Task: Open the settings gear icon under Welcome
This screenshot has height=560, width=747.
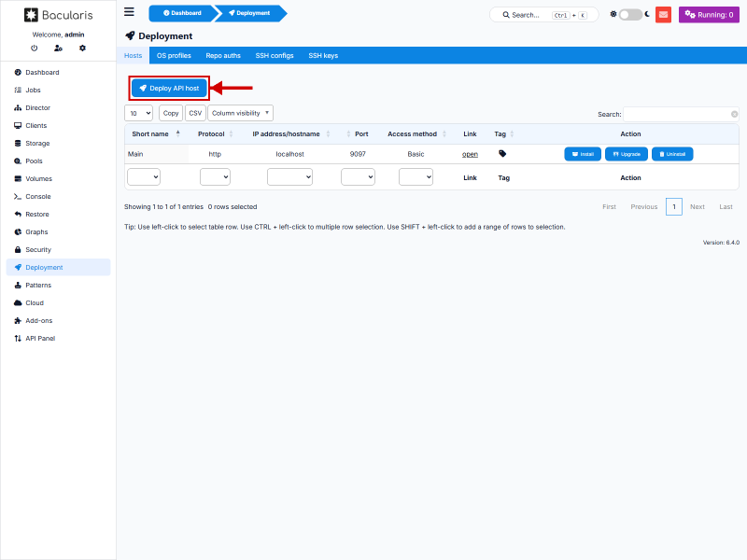Action: point(82,49)
